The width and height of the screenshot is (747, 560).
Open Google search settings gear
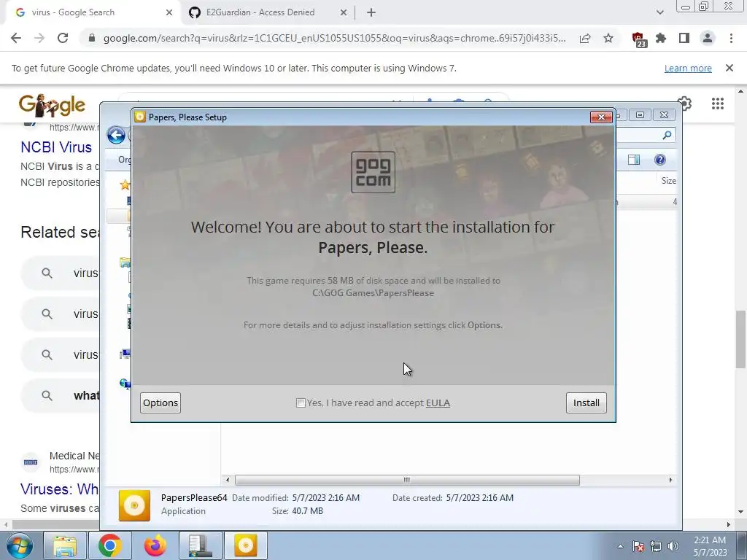coord(684,104)
